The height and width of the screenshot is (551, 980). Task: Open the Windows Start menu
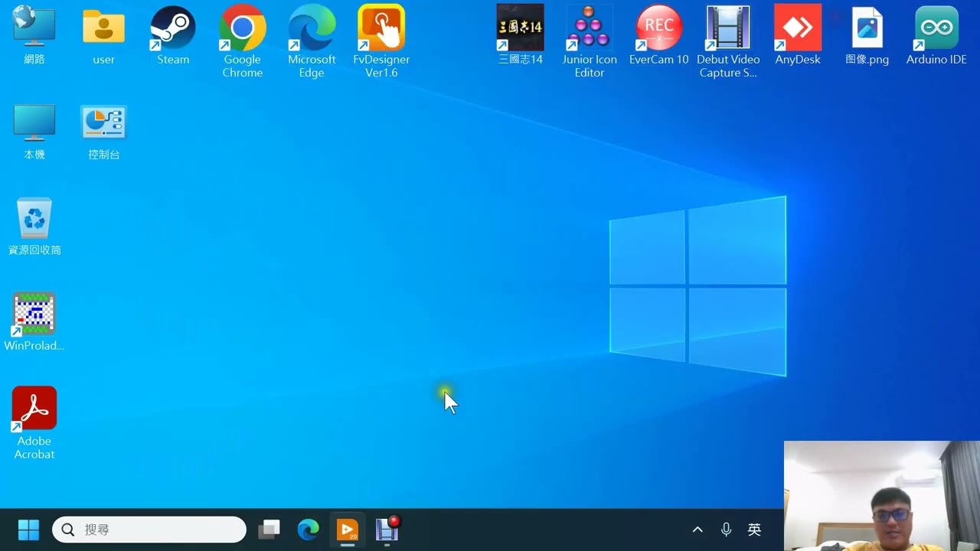coord(28,530)
